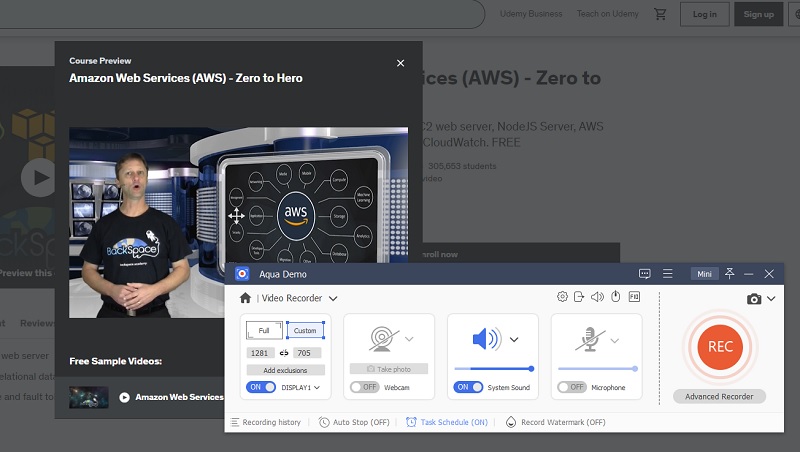This screenshot has width=800, height=452.
Task: Click the Udemy Sign up button
Action: [x=759, y=14]
